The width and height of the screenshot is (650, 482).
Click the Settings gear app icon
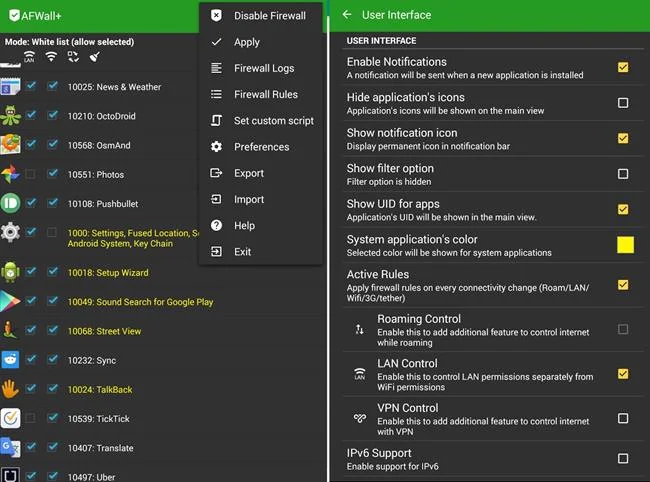coord(10,232)
